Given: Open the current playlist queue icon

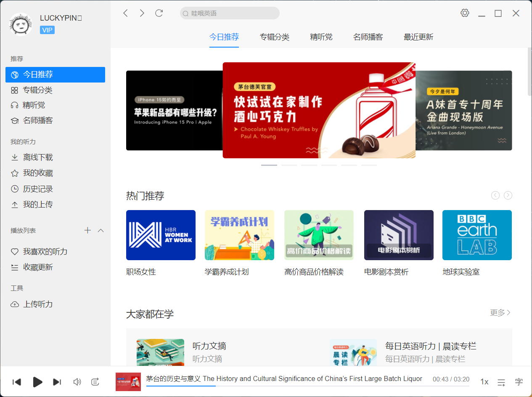Looking at the screenshot, I should point(501,382).
